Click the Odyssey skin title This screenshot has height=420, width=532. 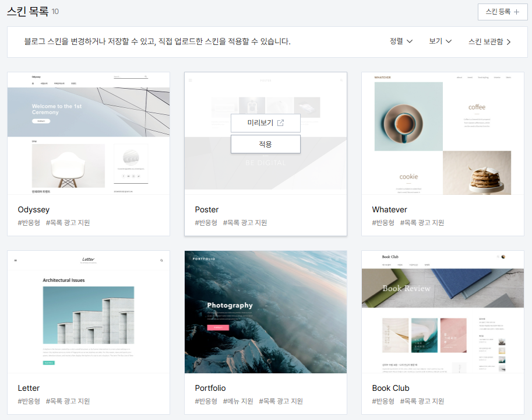[34, 209]
